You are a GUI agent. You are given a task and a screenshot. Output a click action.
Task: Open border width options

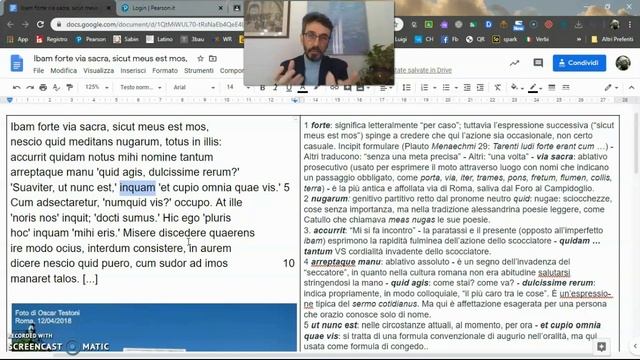(x=551, y=87)
